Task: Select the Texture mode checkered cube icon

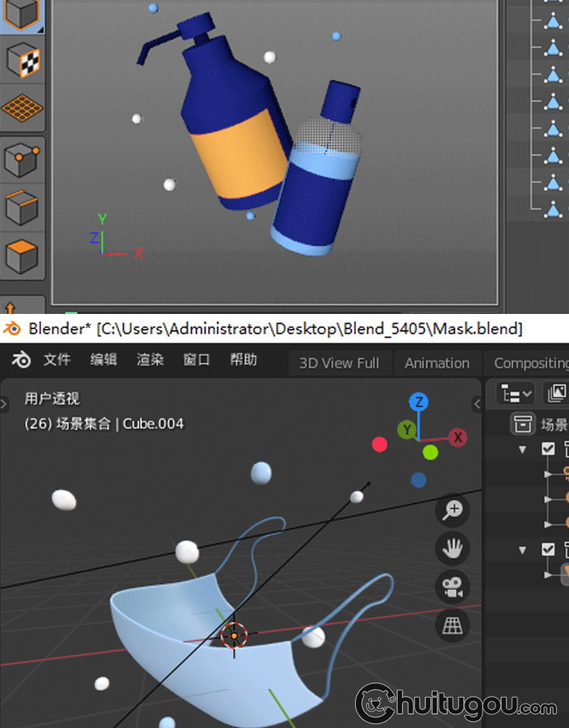Action: pyautogui.click(x=23, y=61)
